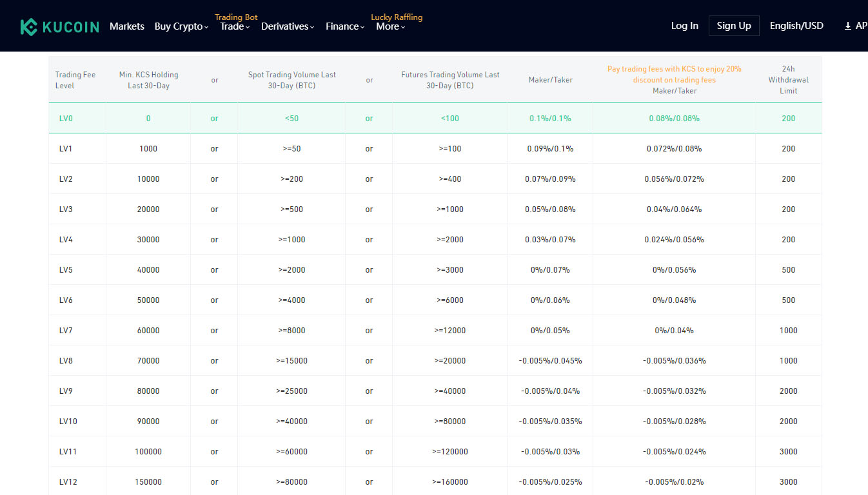This screenshot has width=868, height=495.
Task: Select the LV6 row label
Action: tap(66, 300)
